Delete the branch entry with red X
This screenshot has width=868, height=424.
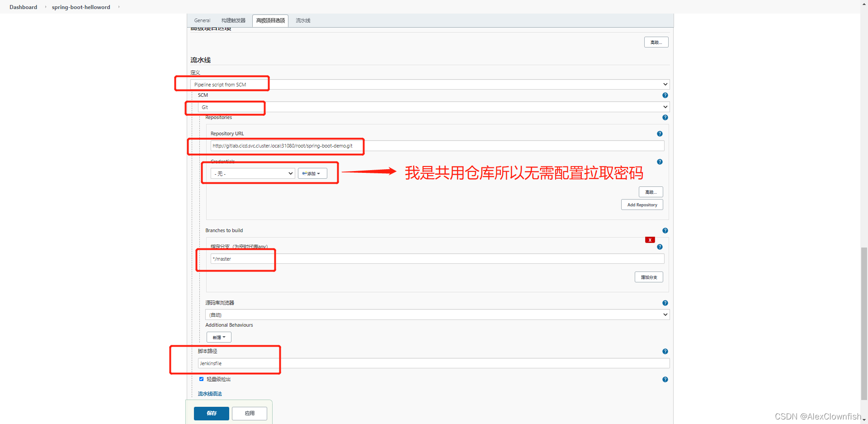coord(650,240)
